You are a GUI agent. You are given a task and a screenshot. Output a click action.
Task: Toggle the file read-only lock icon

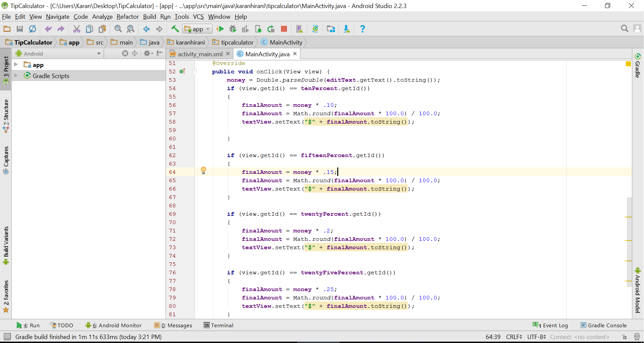(624, 337)
